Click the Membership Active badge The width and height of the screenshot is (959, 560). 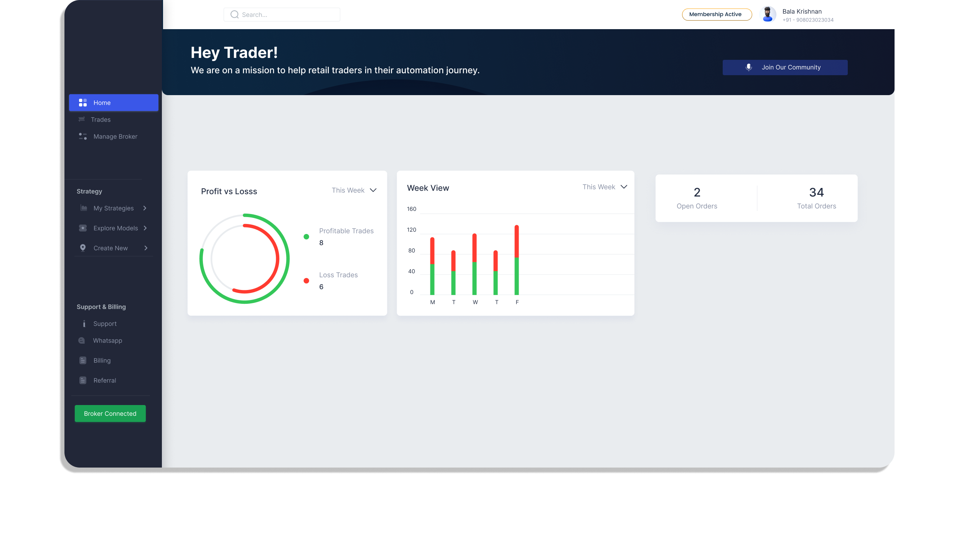click(717, 15)
